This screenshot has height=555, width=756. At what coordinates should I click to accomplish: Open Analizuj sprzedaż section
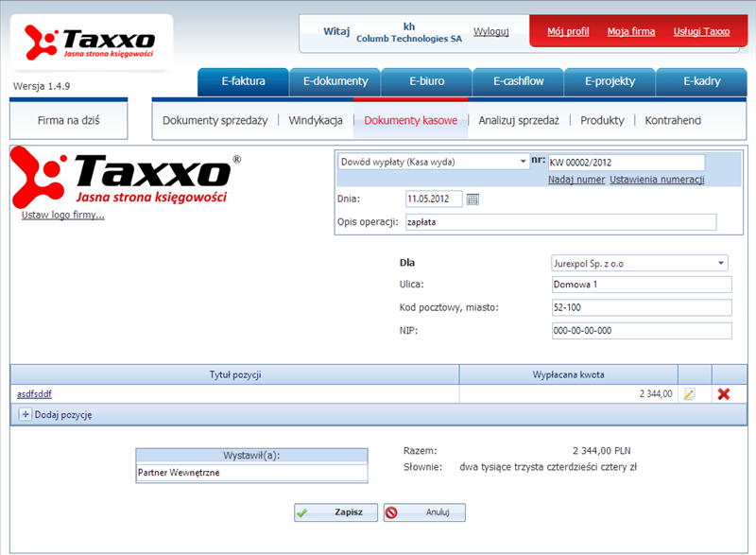pos(519,120)
